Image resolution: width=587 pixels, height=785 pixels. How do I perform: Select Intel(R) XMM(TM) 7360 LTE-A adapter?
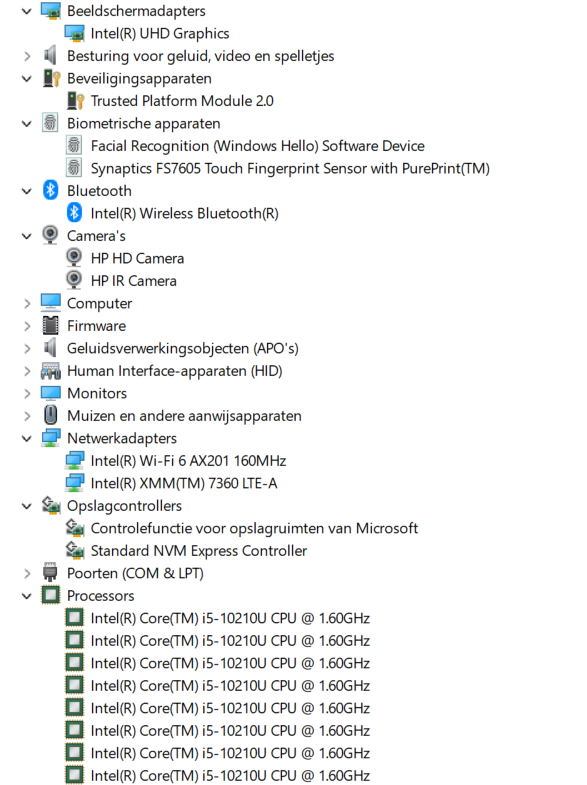(x=184, y=483)
